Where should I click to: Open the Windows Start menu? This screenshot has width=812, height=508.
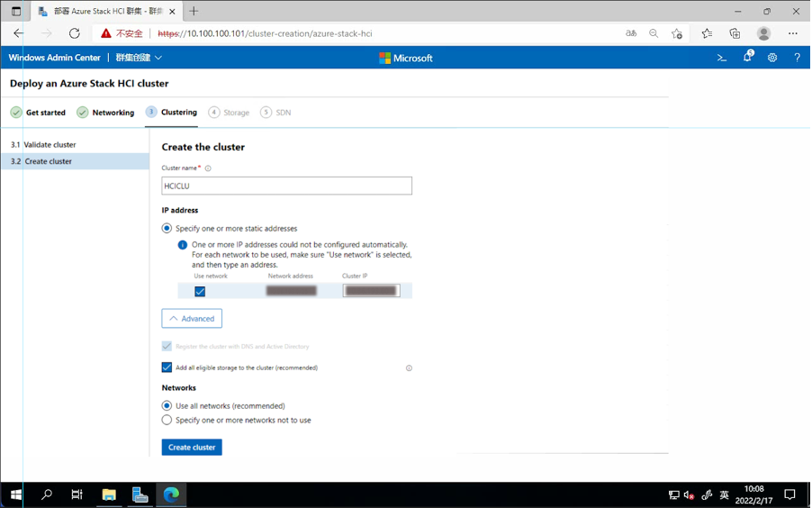tap(16, 494)
